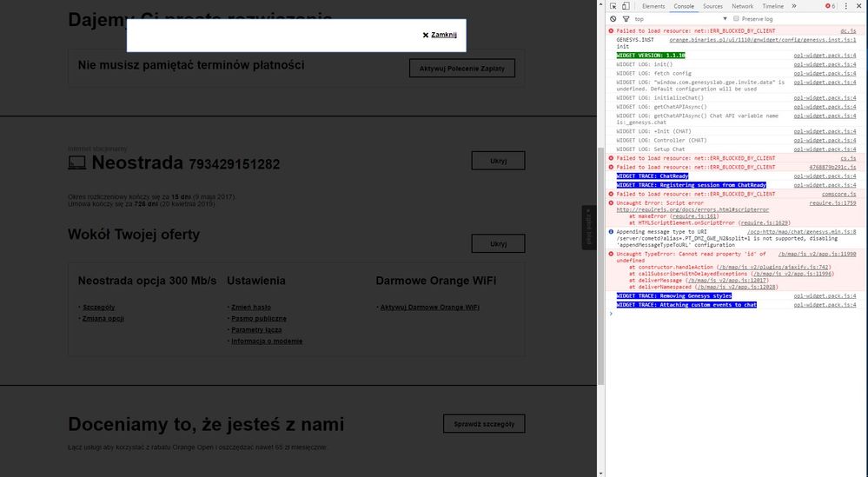Click the Sprawdź szczegóły button

pos(483,424)
